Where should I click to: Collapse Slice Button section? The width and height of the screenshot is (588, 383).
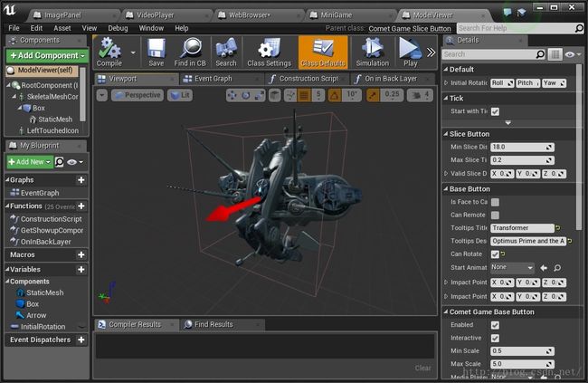(445, 134)
